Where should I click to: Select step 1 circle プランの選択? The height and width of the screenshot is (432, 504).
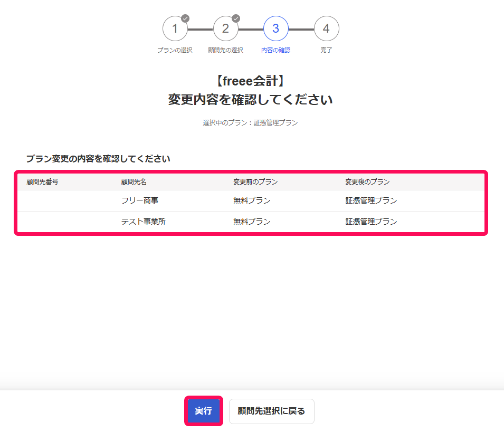tap(175, 28)
